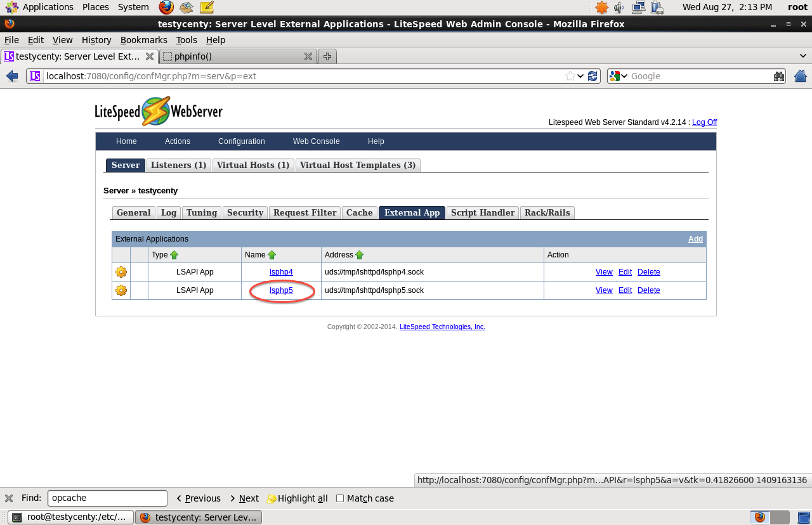Select the Script Handler sub-tab
812x525 pixels.
pyautogui.click(x=483, y=212)
